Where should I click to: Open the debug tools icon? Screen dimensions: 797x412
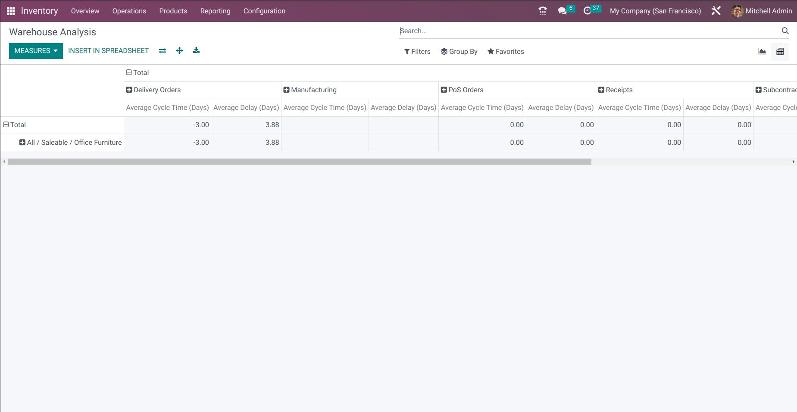(716, 11)
